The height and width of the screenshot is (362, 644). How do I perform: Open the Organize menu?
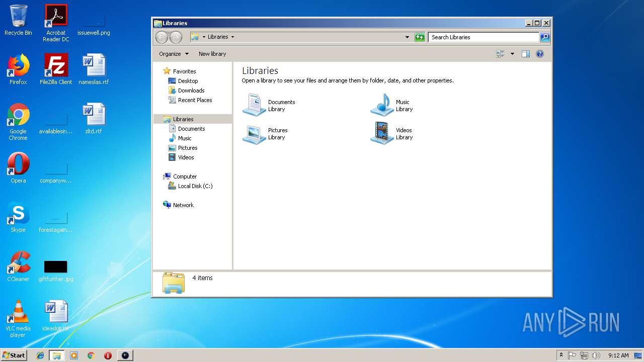pos(174,54)
